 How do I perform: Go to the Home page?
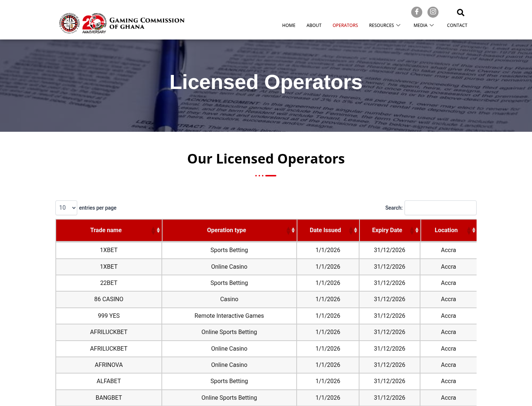click(289, 25)
